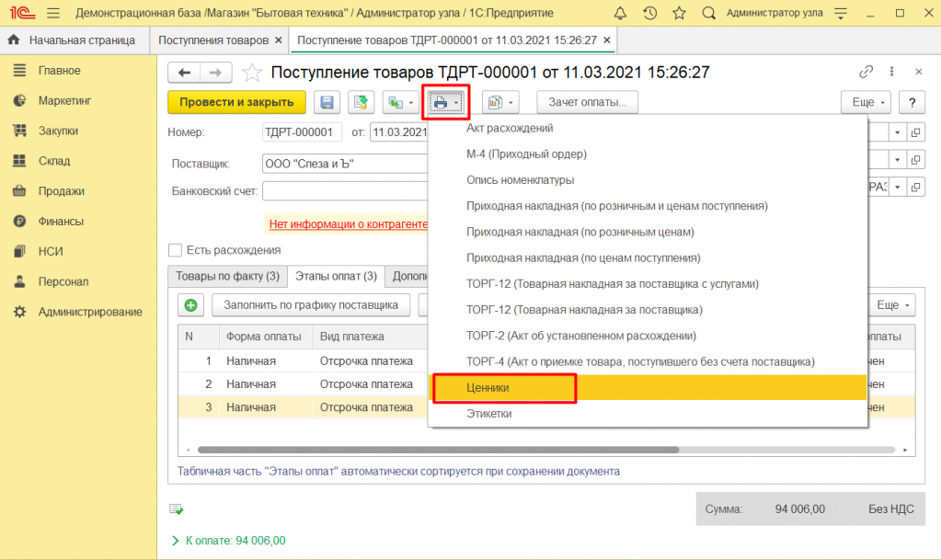Viewport: 941px width, 560px height.
Task: Click 'Заполнить по графику поставщика' button
Action: (x=311, y=305)
